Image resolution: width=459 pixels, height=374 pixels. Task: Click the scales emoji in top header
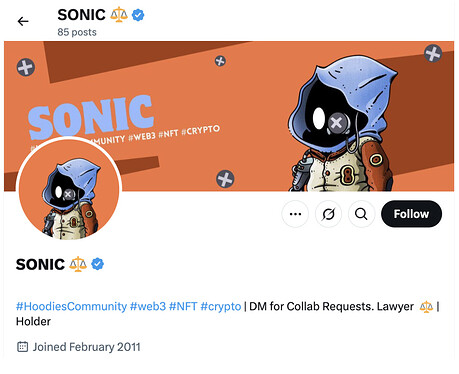coord(119,15)
